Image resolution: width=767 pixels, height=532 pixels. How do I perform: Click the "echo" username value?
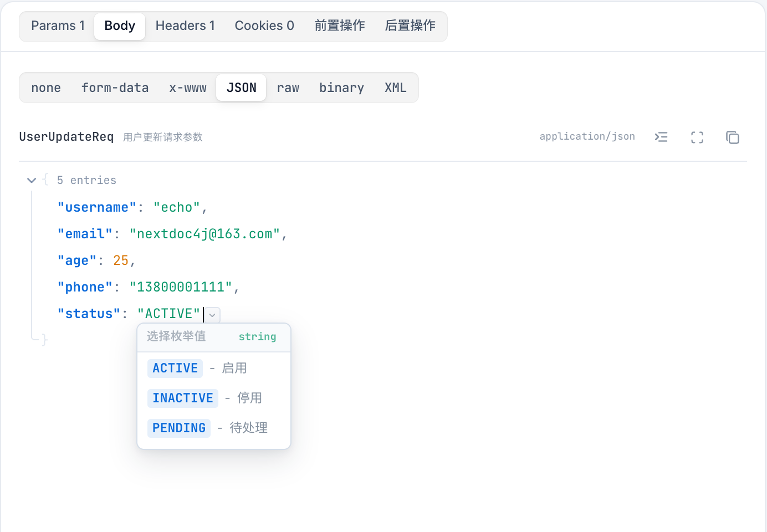click(177, 207)
